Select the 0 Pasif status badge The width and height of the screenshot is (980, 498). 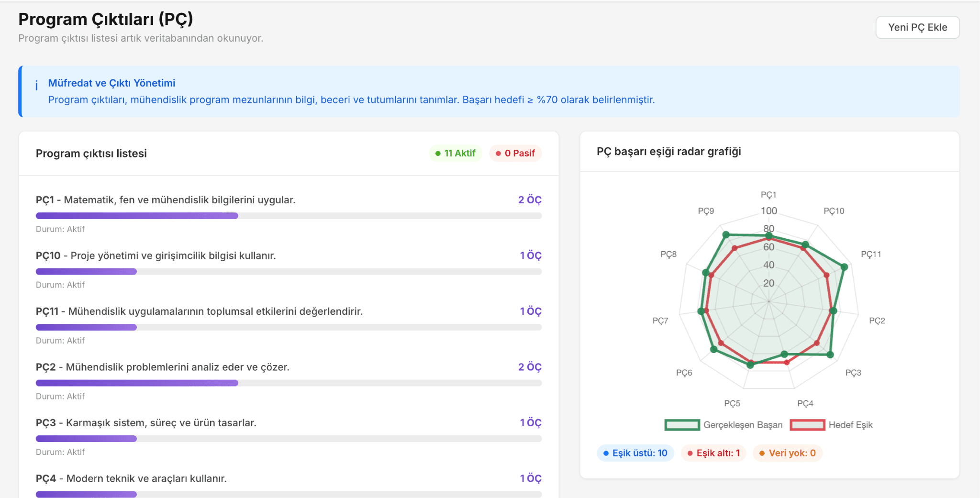(515, 153)
